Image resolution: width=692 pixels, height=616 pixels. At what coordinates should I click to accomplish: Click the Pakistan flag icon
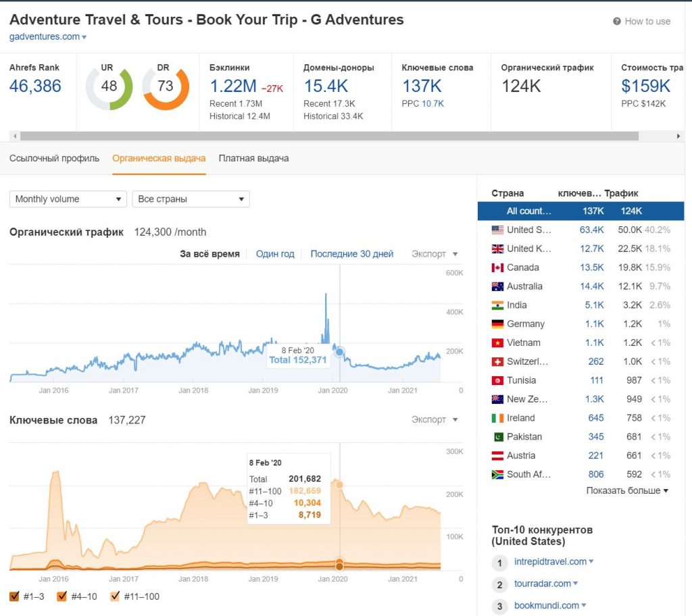tap(497, 437)
